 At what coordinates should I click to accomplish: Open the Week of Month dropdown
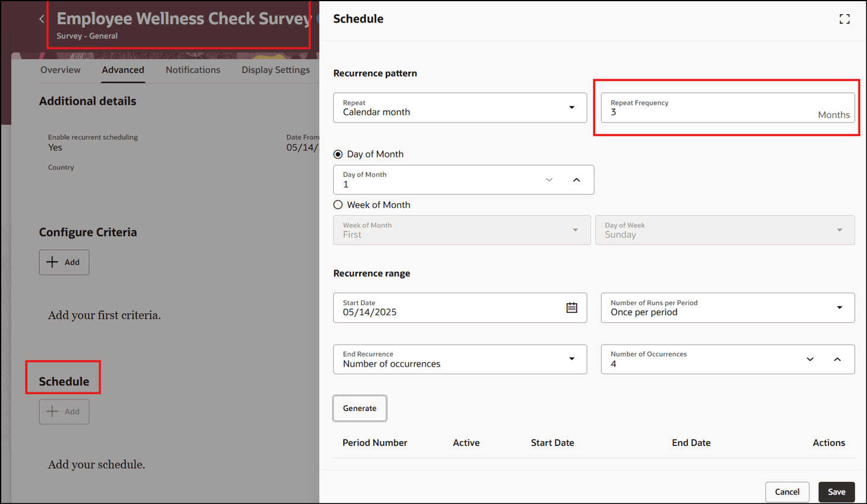[462, 230]
